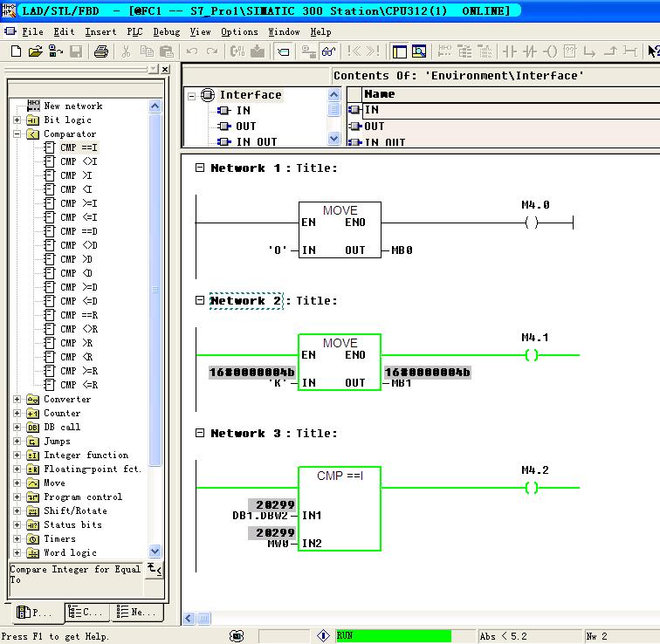Click the New network tree icon

click(33, 106)
